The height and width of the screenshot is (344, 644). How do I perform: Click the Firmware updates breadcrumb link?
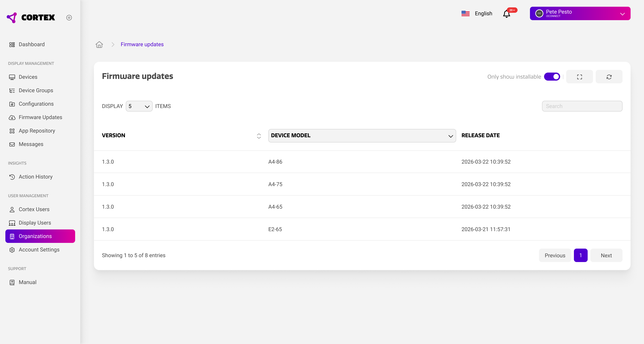(142, 44)
